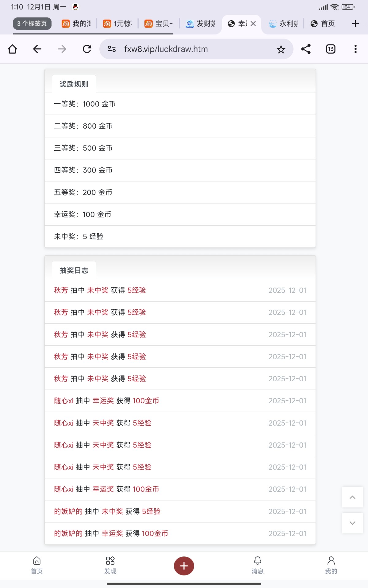Open site info icon in address bar

click(x=112, y=49)
